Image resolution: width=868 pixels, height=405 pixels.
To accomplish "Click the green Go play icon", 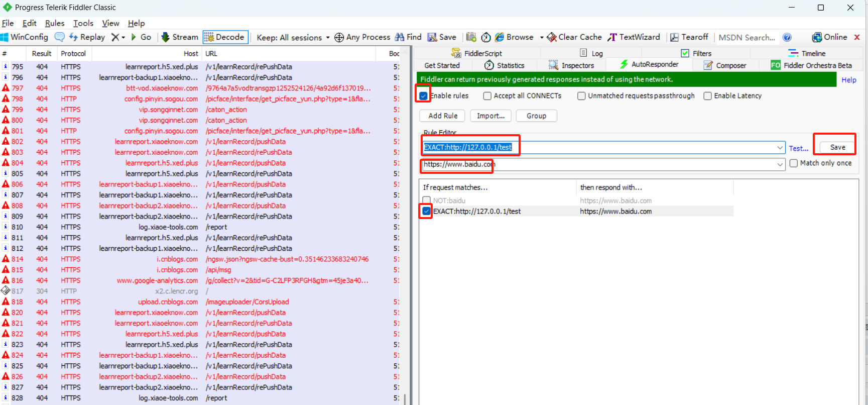I will pyautogui.click(x=134, y=37).
